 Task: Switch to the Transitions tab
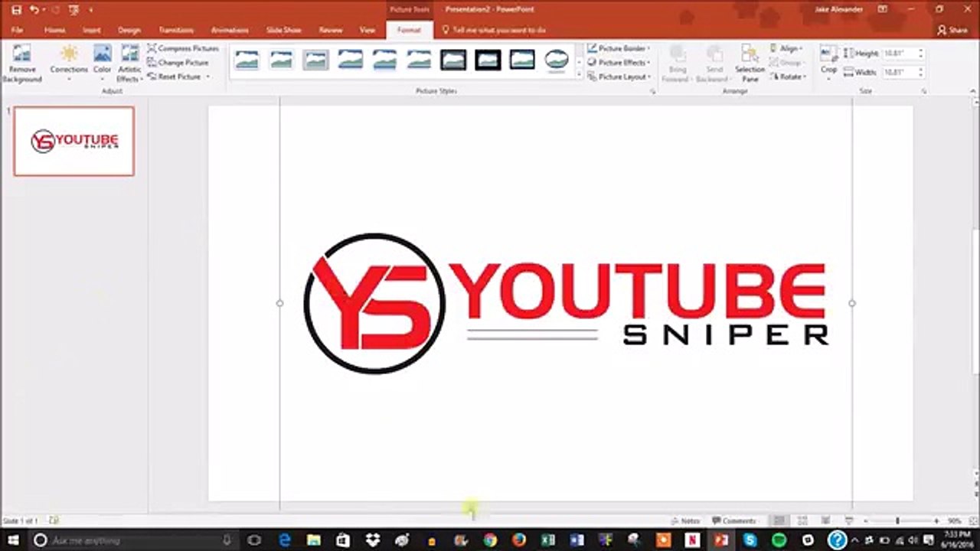[176, 30]
